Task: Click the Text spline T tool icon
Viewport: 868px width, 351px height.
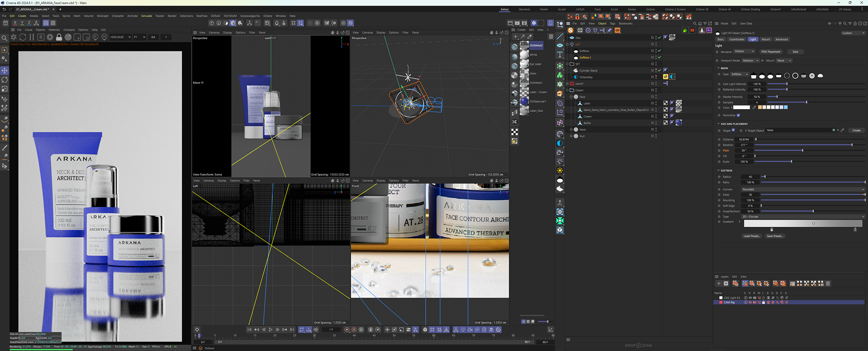Action: tap(560, 55)
